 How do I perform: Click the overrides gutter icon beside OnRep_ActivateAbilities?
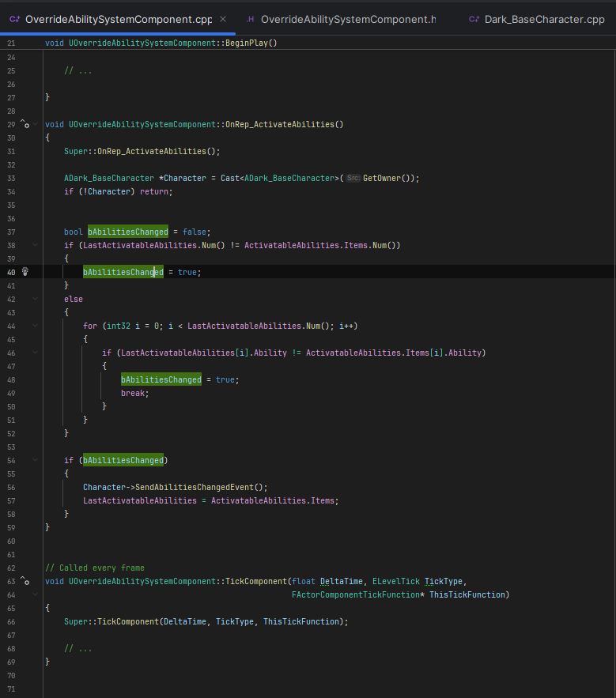coord(26,124)
